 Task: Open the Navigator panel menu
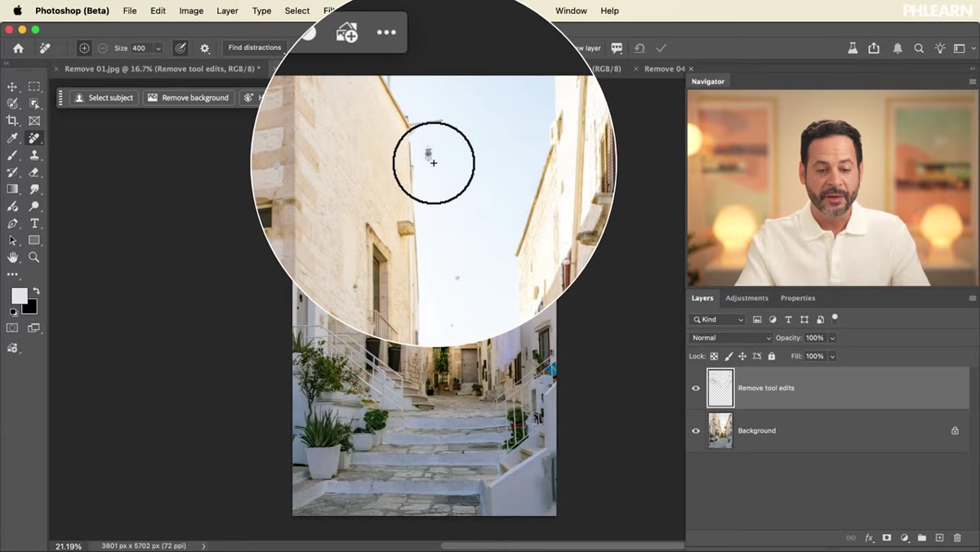(x=972, y=82)
